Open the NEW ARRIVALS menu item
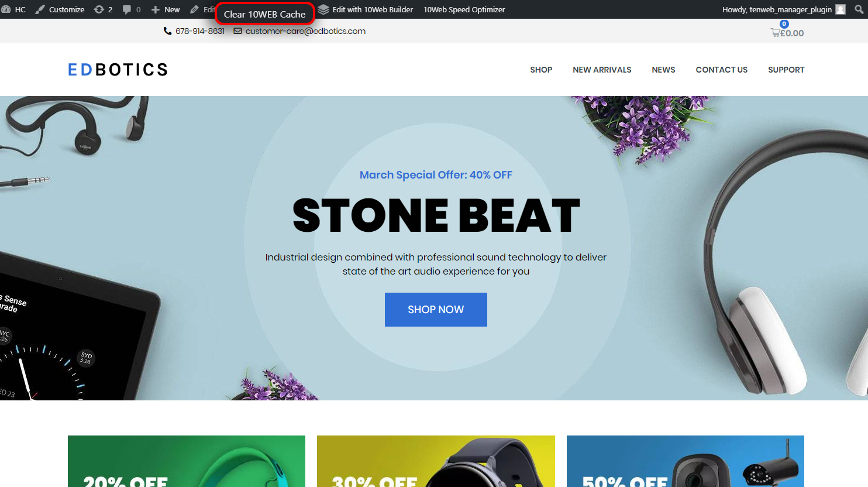 tap(602, 70)
